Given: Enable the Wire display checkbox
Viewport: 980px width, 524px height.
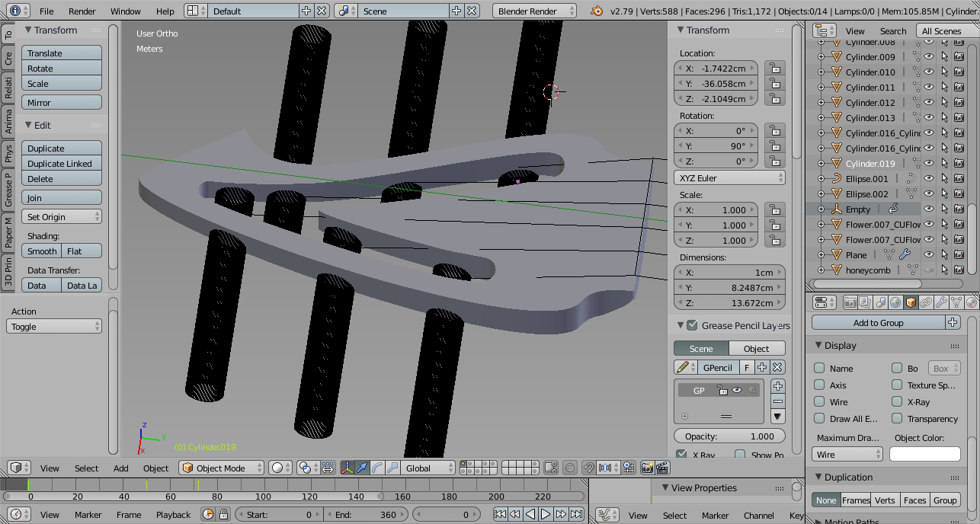Looking at the screenshot, I should coord(819,401).
